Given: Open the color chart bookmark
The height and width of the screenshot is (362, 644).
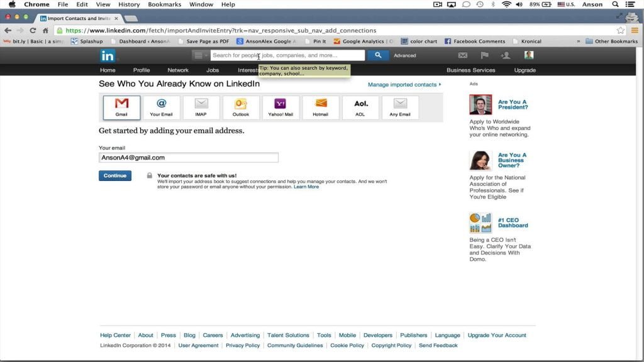Looking at the screenshot, I should click(x=419, y=41).
